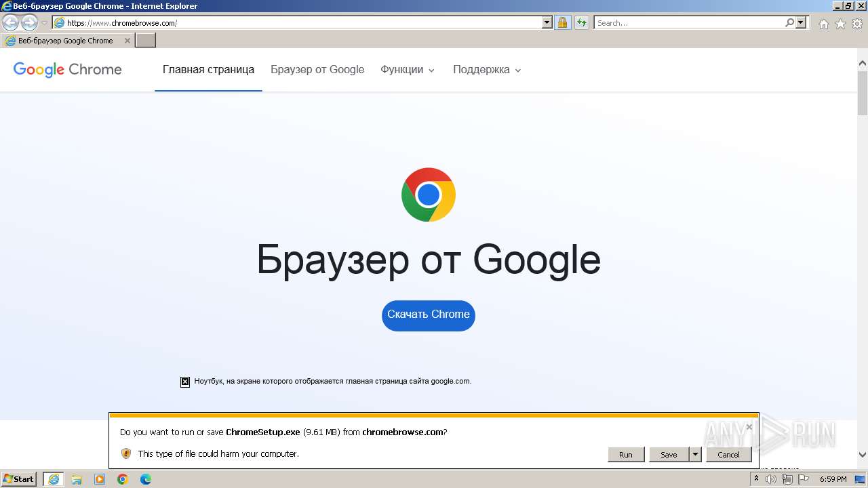The image size is (868, 488).
Task: Click the magnifier search icon
Action: click(789, 23)
